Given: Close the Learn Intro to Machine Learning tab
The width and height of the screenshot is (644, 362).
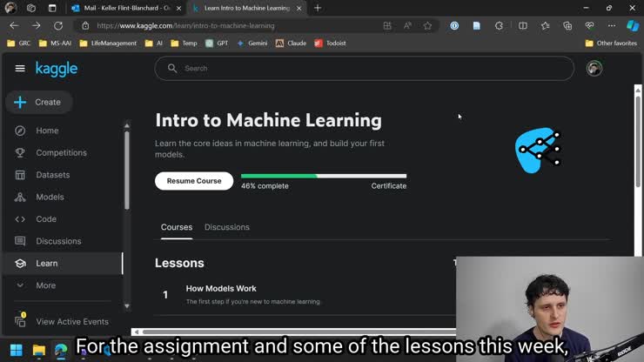Looking at the screenshot, I should pos(299,8).
